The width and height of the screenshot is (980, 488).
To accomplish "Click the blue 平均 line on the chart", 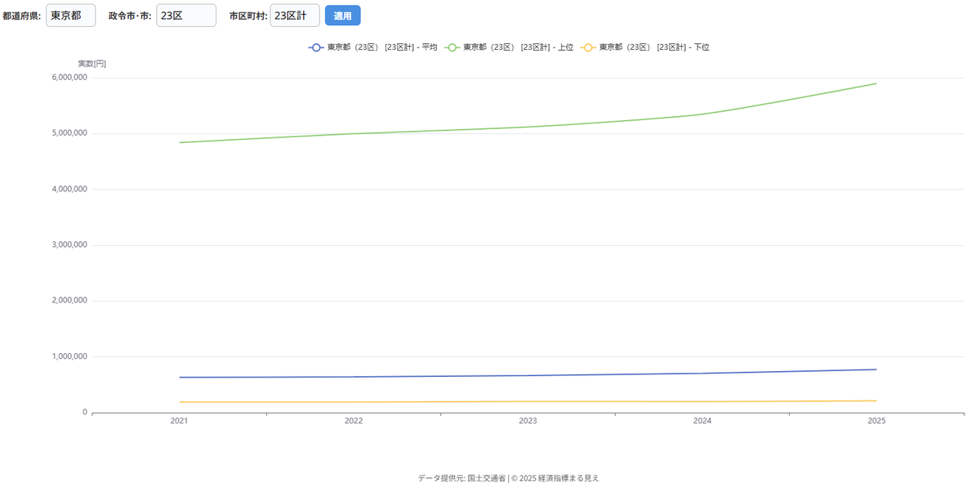I will [x=528, y=376].
